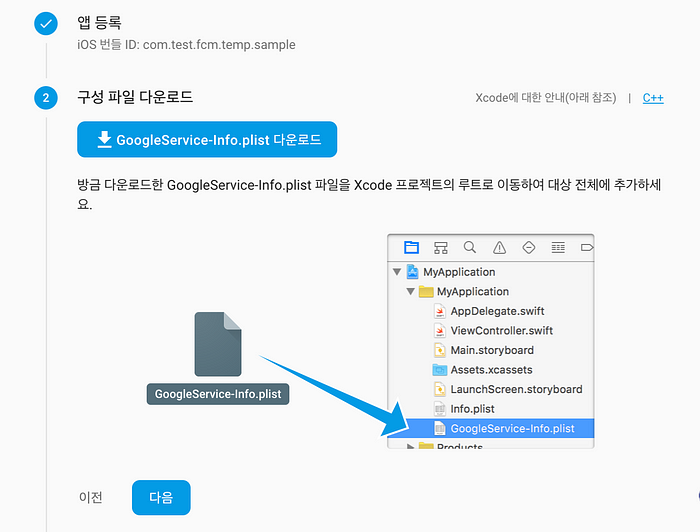700x532 pixels.
Task: Select step 2 circle for 구성 파일 다운로드
Action: [x=46, y=98]
